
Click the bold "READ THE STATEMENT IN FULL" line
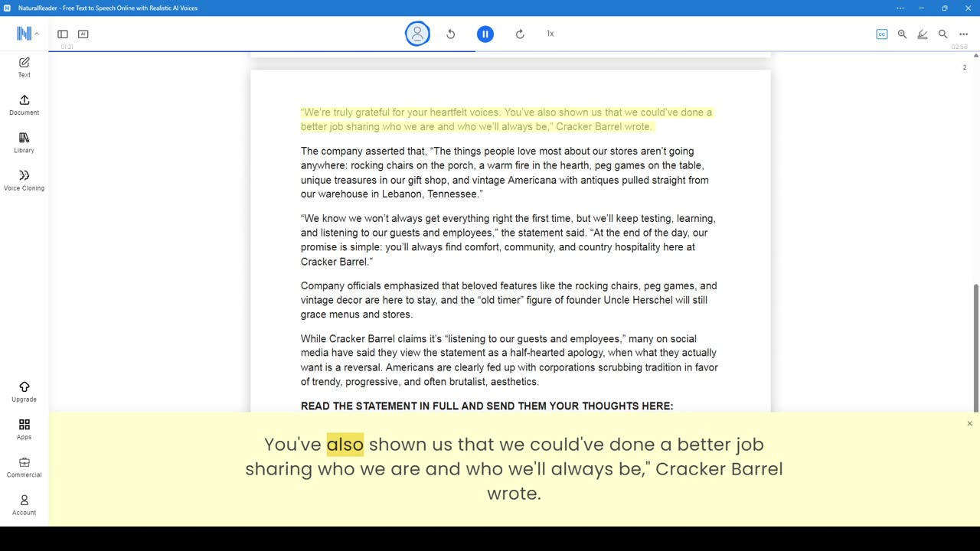(487, 406)
